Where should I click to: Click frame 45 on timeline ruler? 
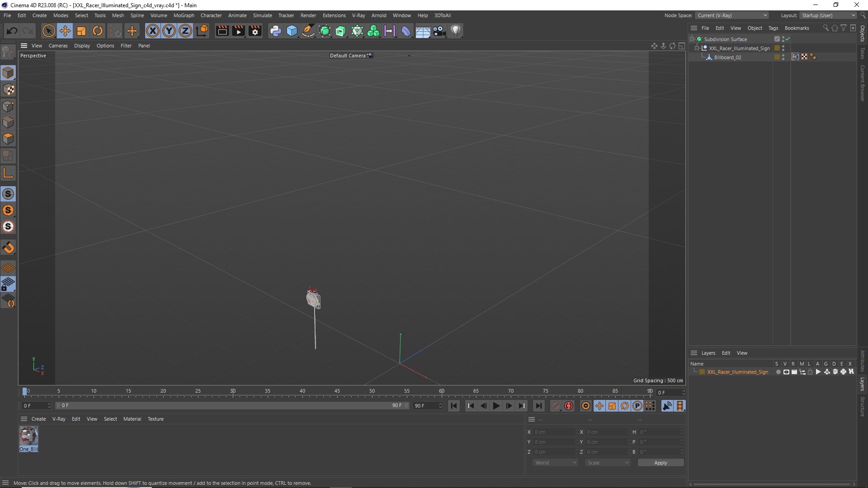pyautogui.click(x=337, y=391)
